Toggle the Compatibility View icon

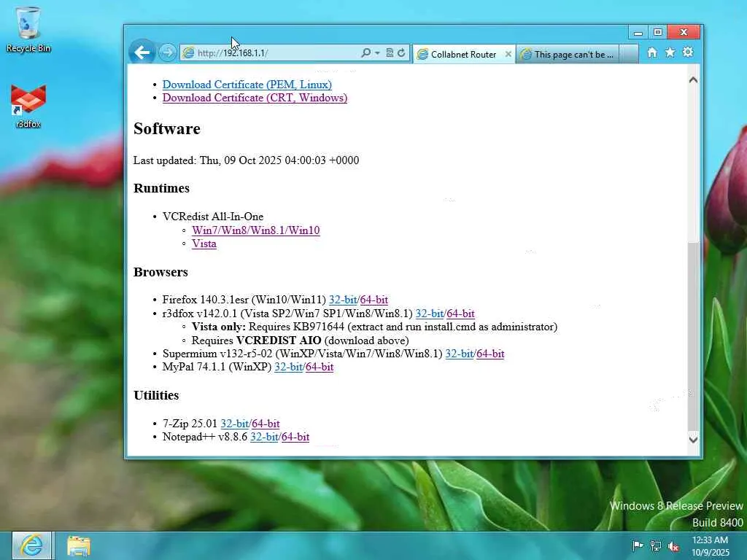[x=390, y=52]
